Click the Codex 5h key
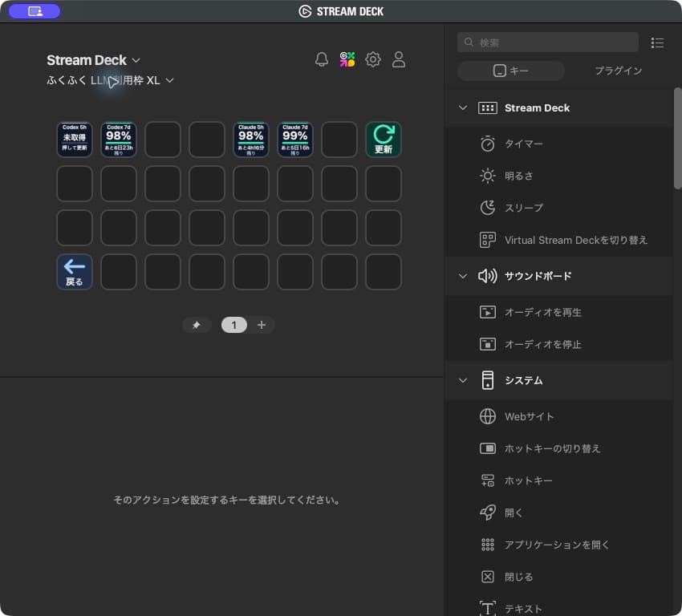The image size is (682, 616). (75, 140)
